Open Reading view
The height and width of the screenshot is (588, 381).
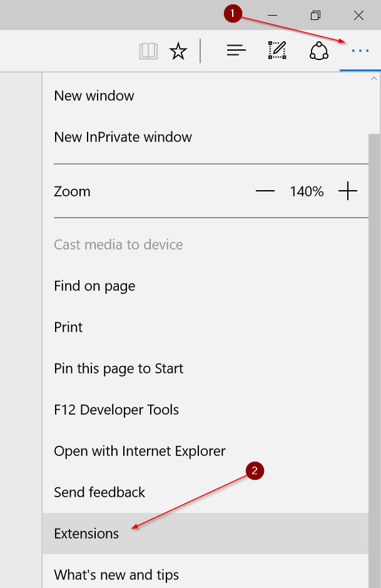coord(148,51)
